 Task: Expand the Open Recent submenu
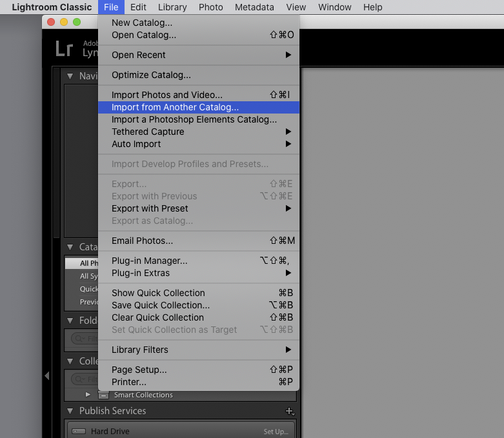pos(199,55)
